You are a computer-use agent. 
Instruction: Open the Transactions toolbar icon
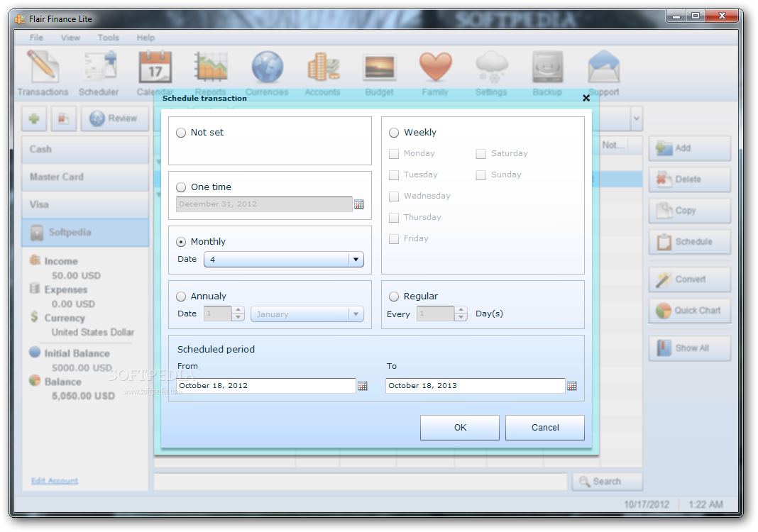click(x=43, y=73)
